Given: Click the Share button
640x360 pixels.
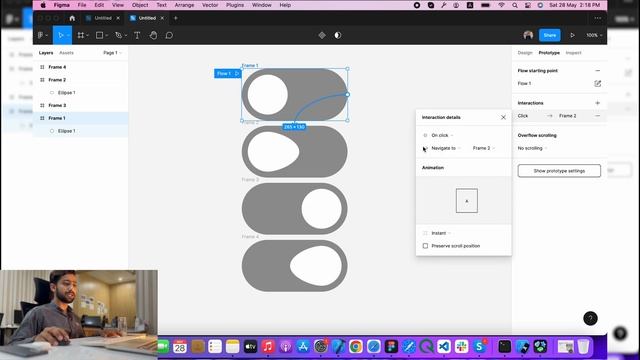Looking at the screenshot, I should tap(550, 35).
